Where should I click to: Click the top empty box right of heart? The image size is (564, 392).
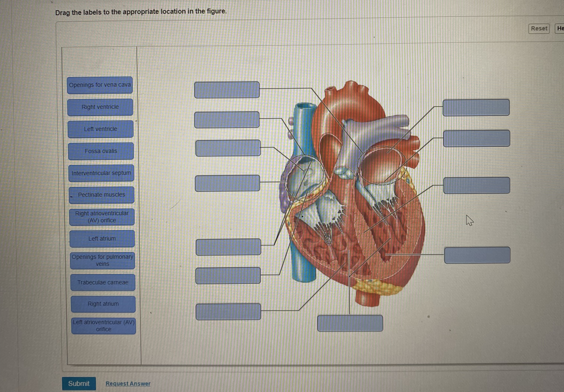(x=476, y=107)
